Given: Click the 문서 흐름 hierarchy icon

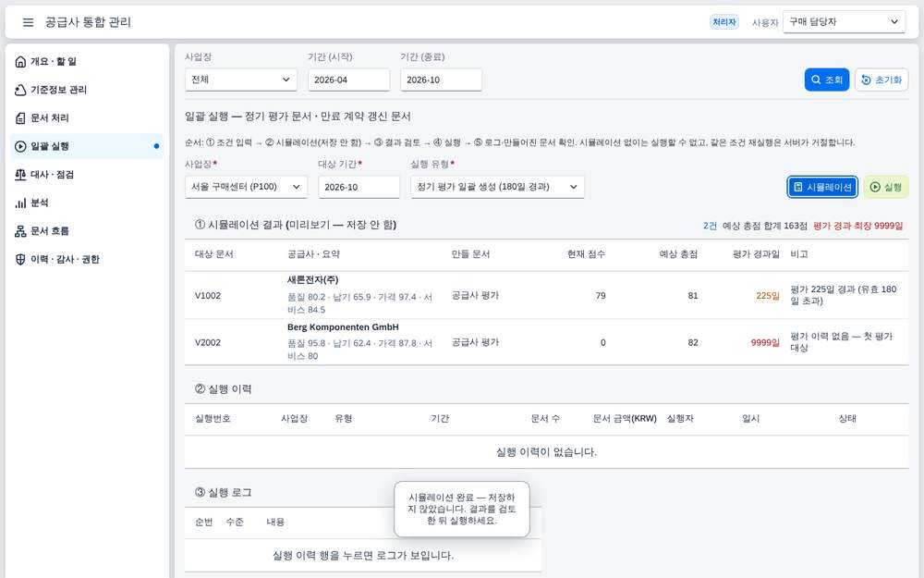Looking at the screenshot, I should click(x=20, y=231).
